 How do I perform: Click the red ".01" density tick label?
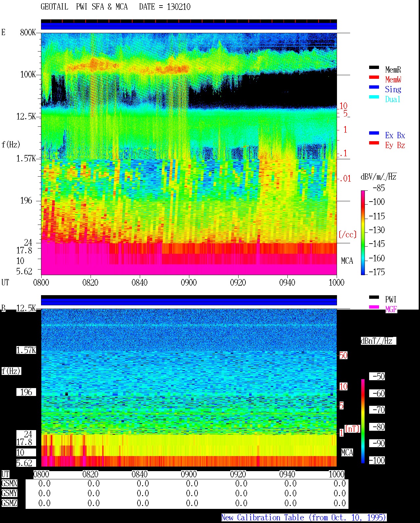click(x=345, y=179)
